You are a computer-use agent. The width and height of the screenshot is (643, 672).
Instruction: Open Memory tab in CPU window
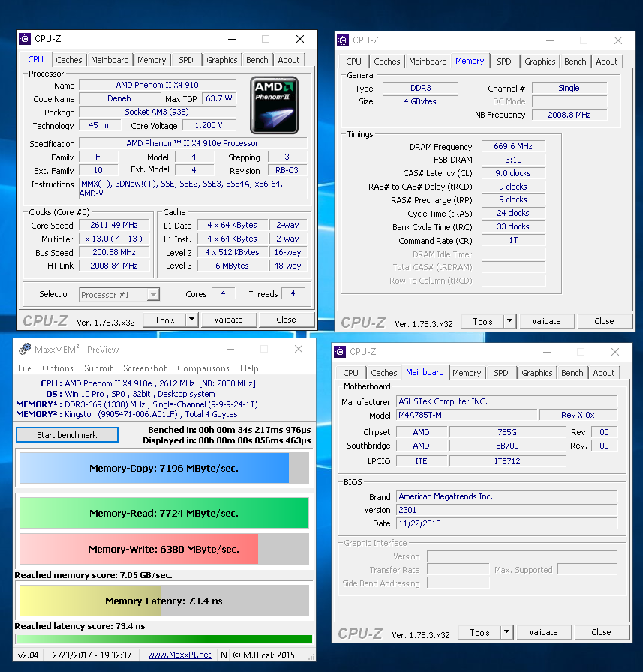152,60
